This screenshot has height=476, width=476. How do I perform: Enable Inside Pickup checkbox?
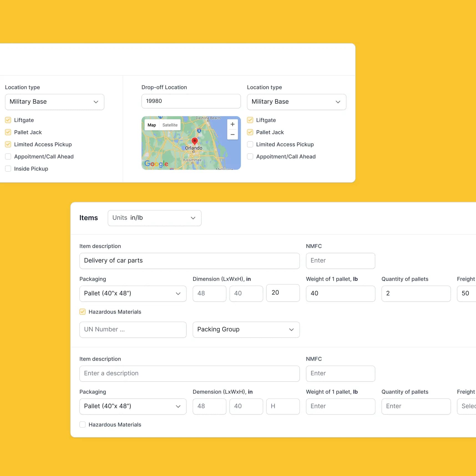pyautogui.click(x=8, y=169)
